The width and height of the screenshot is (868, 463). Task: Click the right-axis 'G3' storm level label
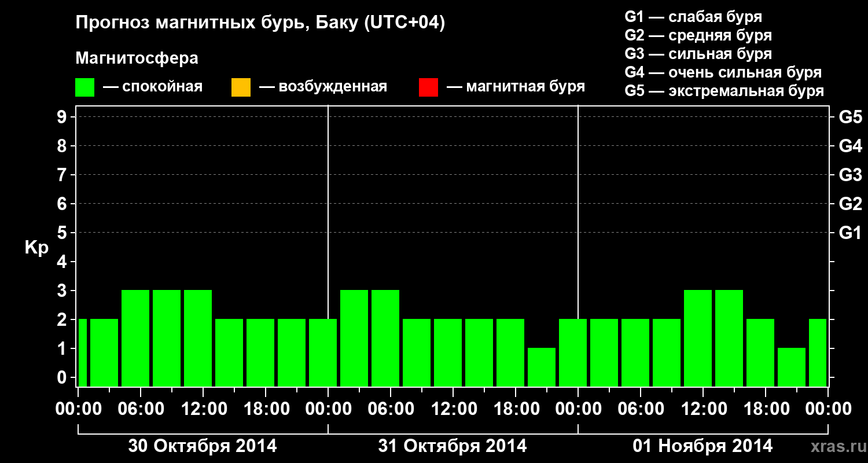(x=850, y=175)
